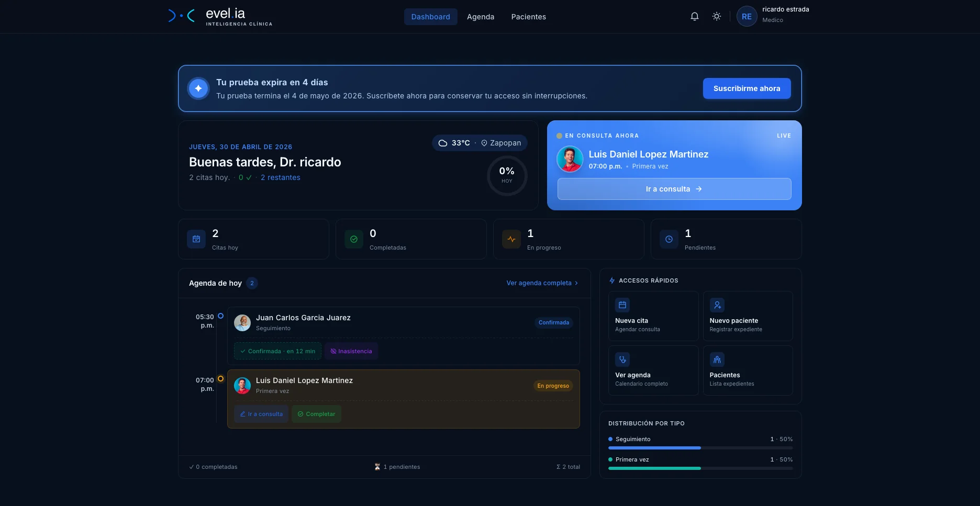Open the RE user avatar menu
The height and width of the screenshot is (506, 980).
point(747,16)
